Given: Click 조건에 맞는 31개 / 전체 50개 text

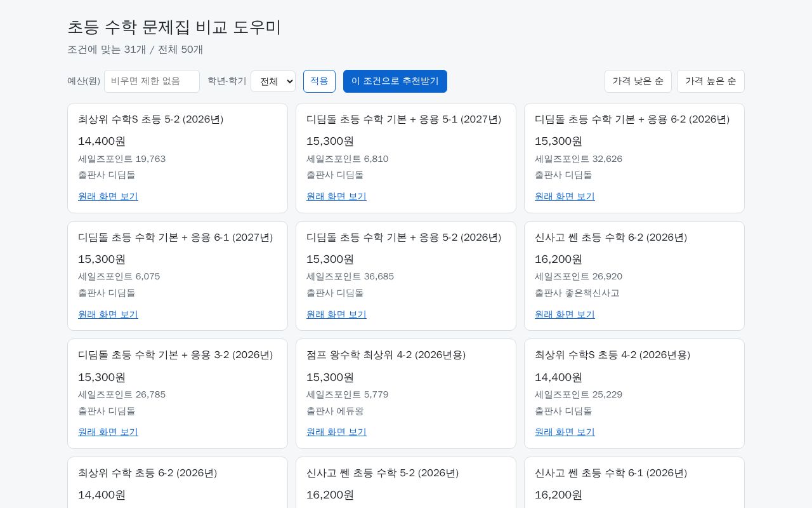Looking at the screenshot, I should 135,50.
